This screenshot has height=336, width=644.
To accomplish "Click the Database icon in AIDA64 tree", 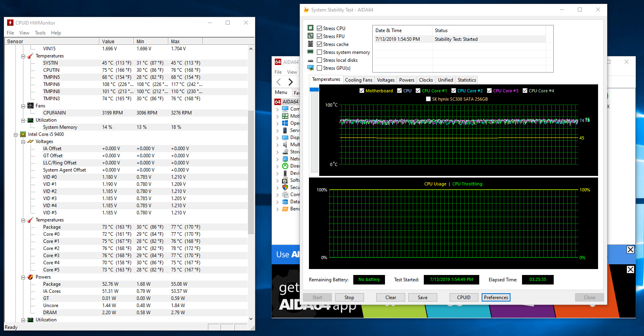I will coord(285,202).
